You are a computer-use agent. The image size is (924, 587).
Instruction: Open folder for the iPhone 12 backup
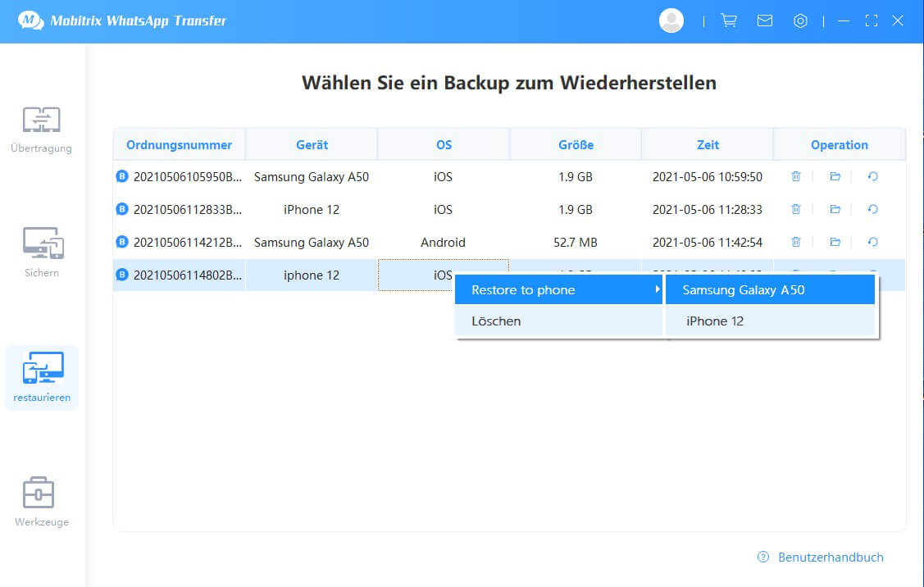point(835,210)
